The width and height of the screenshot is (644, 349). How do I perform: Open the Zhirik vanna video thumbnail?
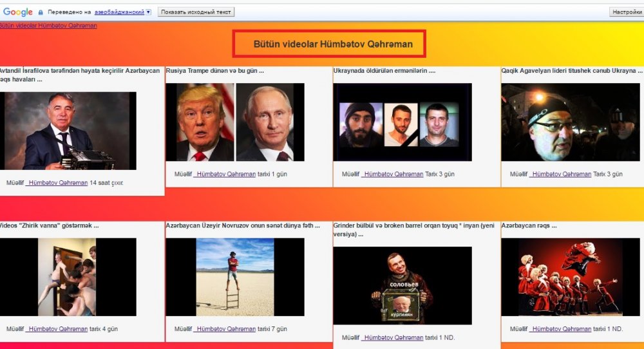pos(68,277)
